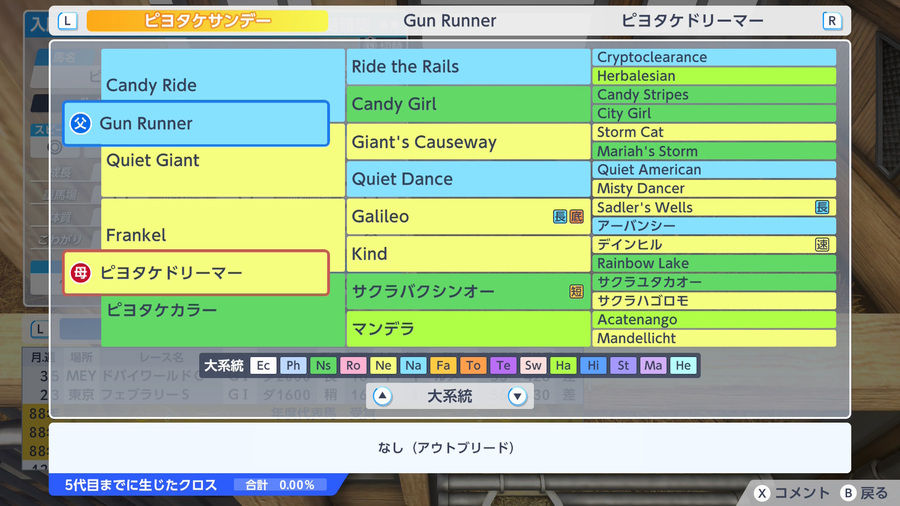Select Giant's Causeway ancestor cell
Image resolution: width=900 pixels, height=506 pixels.
coord(468,142)
